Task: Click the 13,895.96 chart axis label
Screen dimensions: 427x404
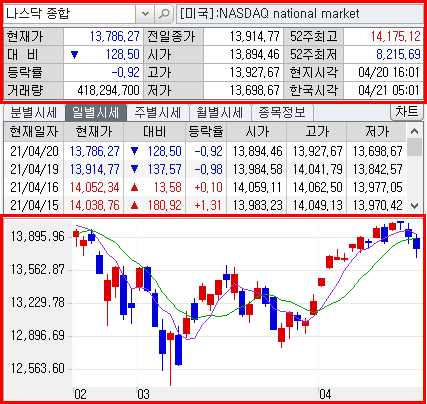Action: tap(37, 236)
